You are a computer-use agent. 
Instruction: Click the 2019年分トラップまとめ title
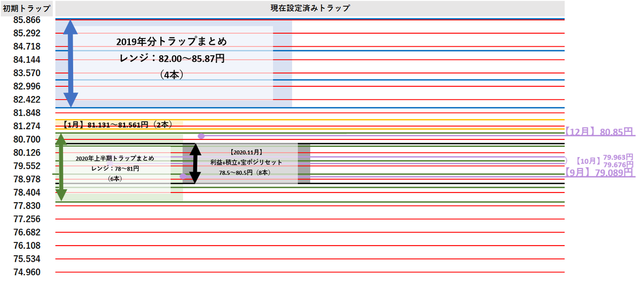tap(172, 41)
